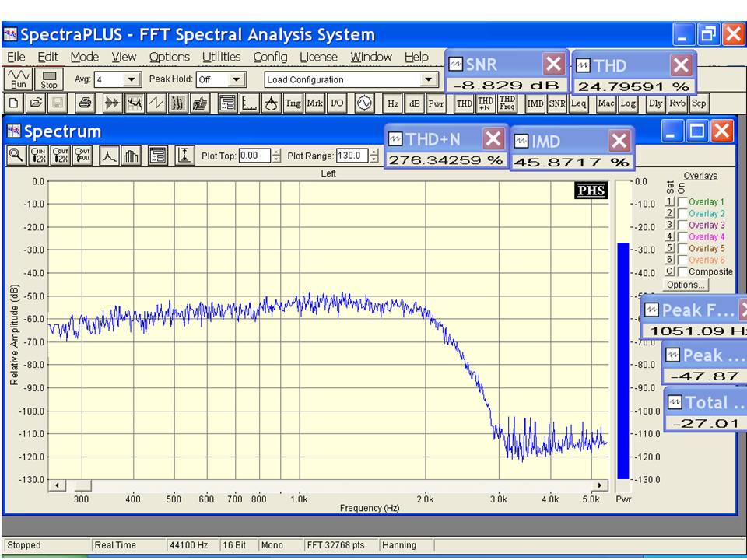Image resolution: width=747 pixels, height=560 pixels.
Task: Open the Spectrum plot options icon
Action: [158, 156]
